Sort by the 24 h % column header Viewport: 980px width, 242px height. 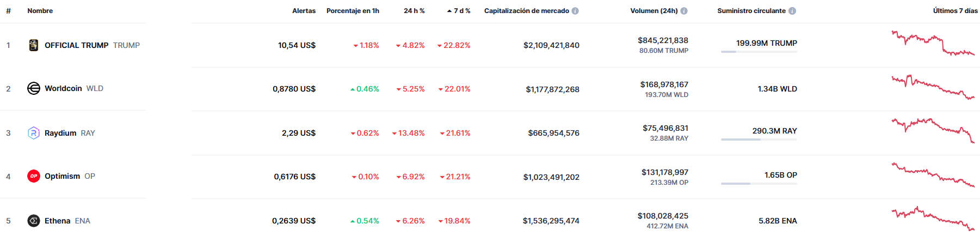click(x=414, y=11)
